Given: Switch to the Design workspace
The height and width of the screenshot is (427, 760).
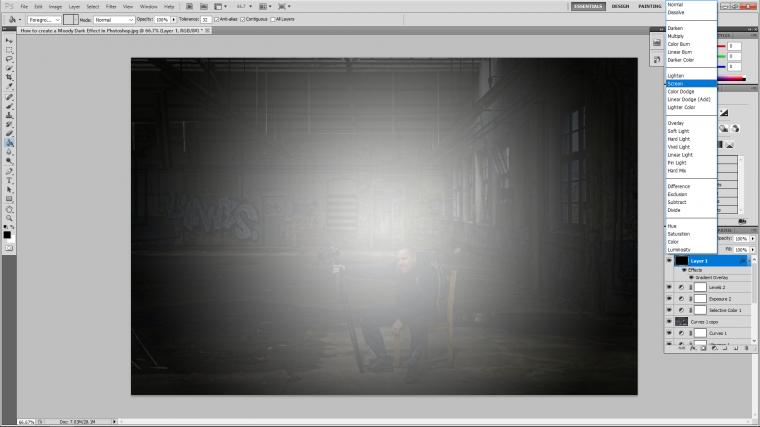Looking at the screenshot, I should [x=620, y=6].
